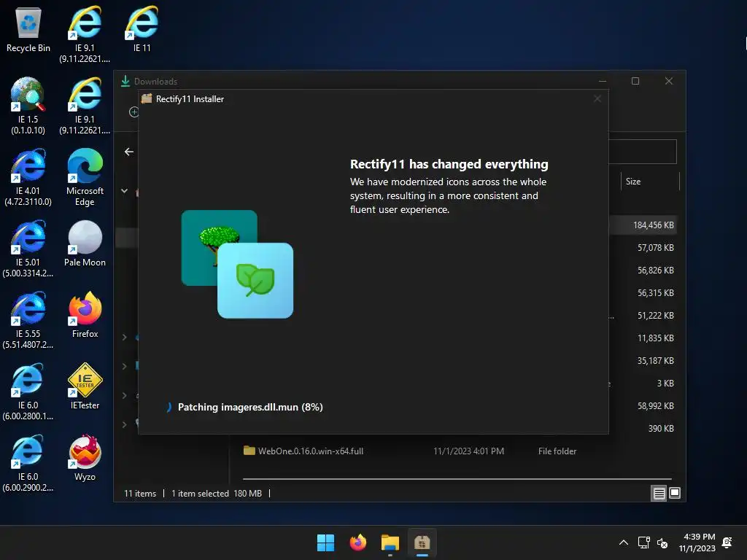Open clock and date 4:39 PM
Viewport: 747px width, 560px height.
697,542
